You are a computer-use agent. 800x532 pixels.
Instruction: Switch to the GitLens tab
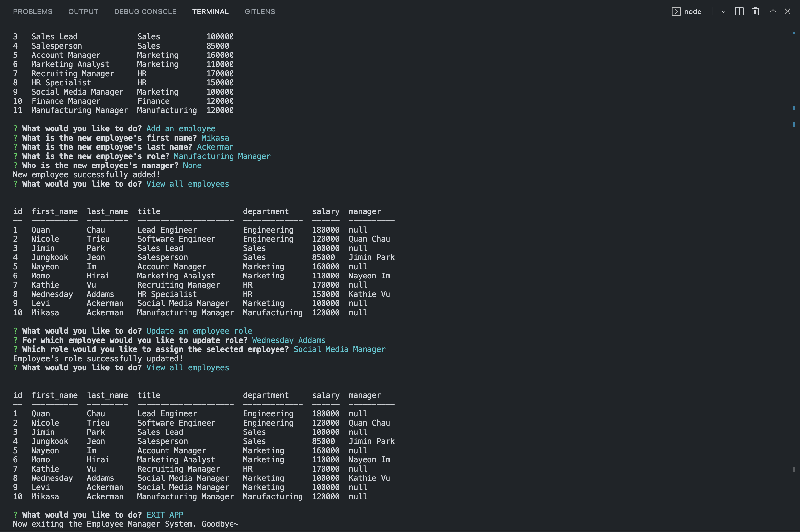click(259, 11)
